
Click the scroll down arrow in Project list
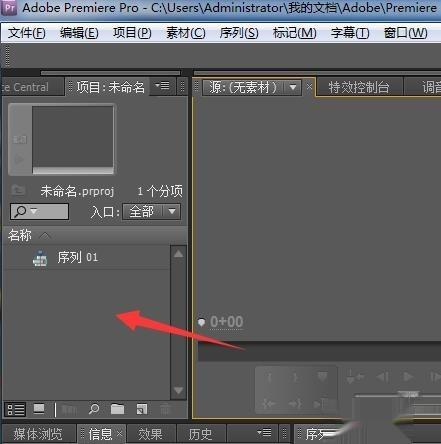tap(178, 390)
